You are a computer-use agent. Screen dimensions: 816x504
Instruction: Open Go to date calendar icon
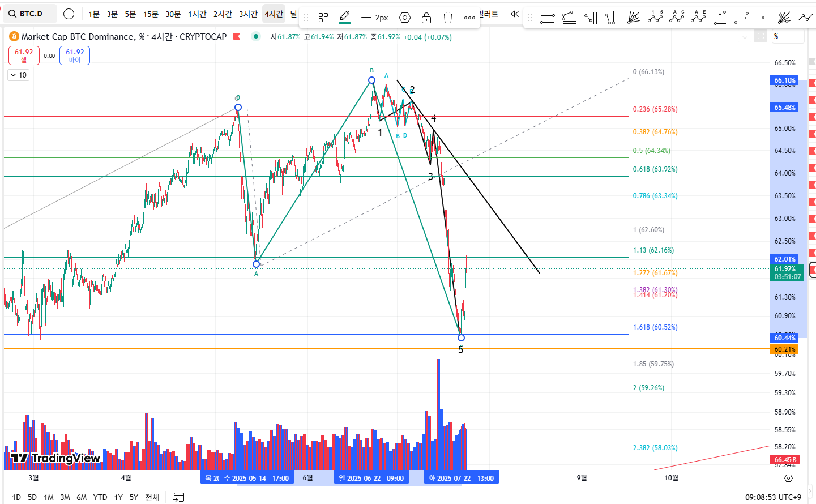click(x=178, y=497)
